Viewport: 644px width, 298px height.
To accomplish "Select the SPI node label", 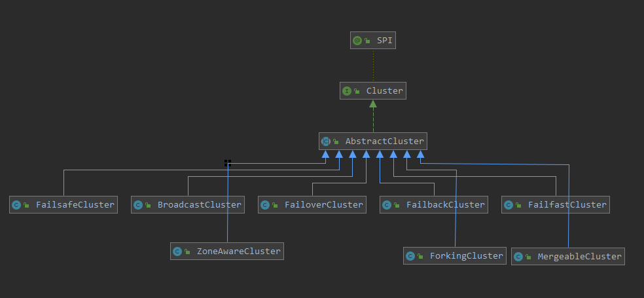I will 385,41.
